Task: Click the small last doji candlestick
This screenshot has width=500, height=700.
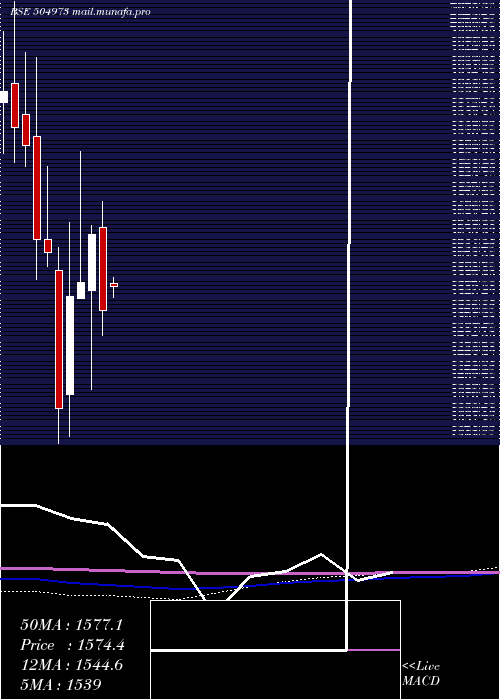Action: [114, 287]
